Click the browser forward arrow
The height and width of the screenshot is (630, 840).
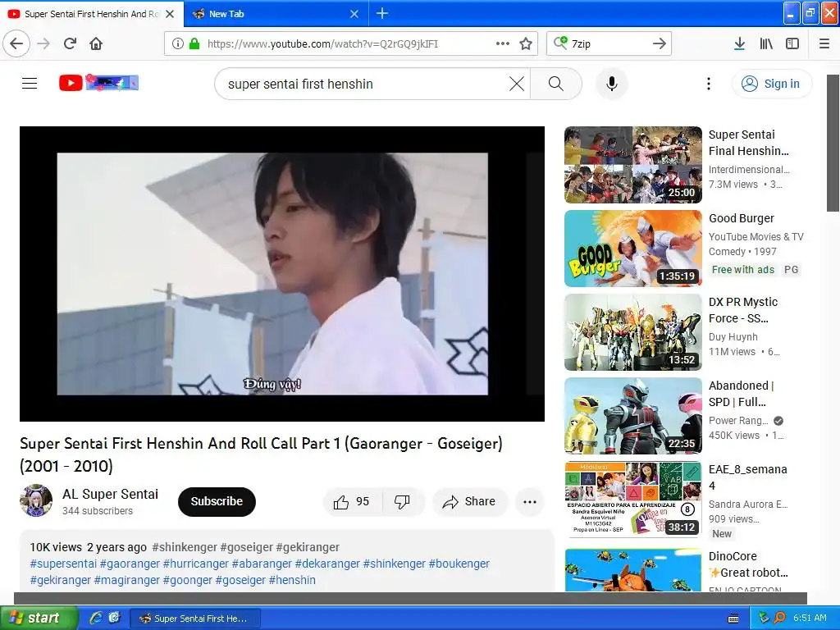click(43, 43)
